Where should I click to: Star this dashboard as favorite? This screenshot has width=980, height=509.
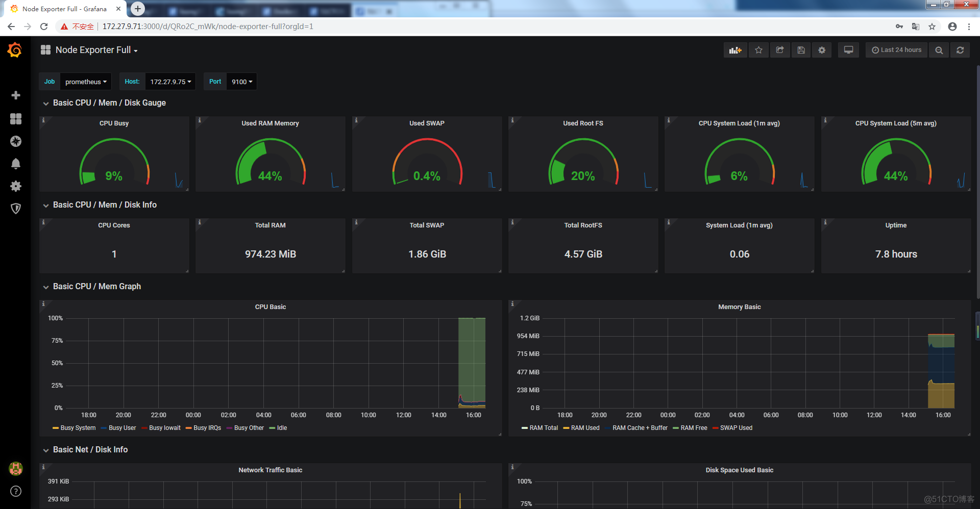point(758,50)
